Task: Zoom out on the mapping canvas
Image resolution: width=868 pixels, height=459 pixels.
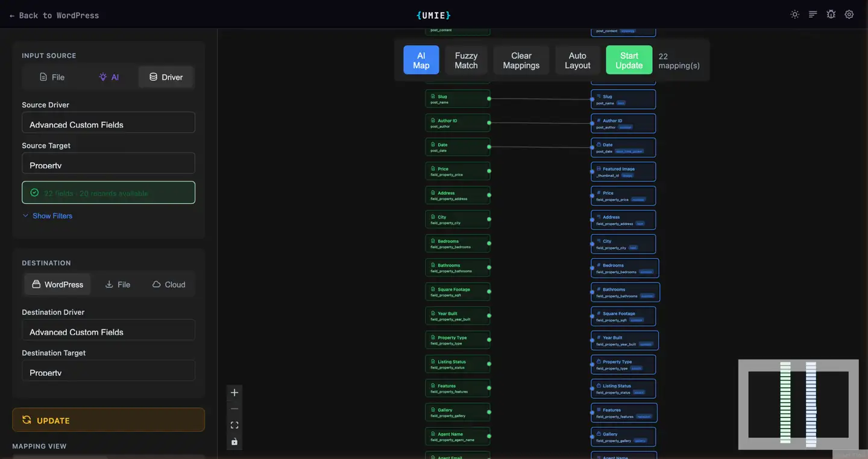Action: 234,409
